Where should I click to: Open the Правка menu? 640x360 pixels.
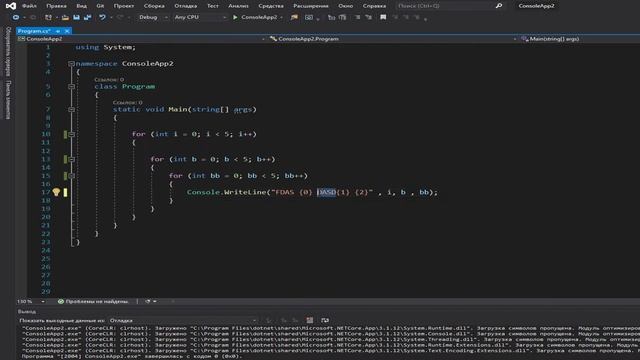(56, 6)
